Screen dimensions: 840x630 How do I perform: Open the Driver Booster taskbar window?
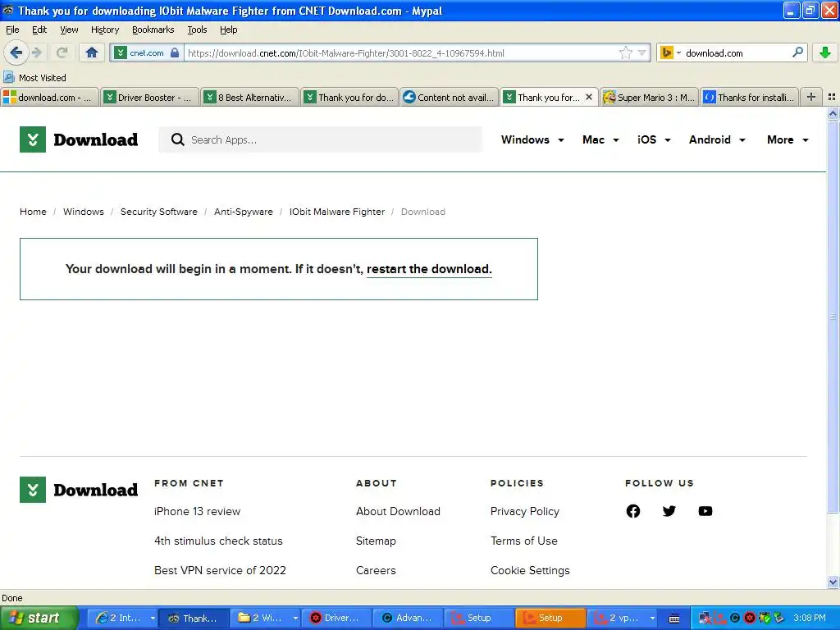(x=336, y=618)
